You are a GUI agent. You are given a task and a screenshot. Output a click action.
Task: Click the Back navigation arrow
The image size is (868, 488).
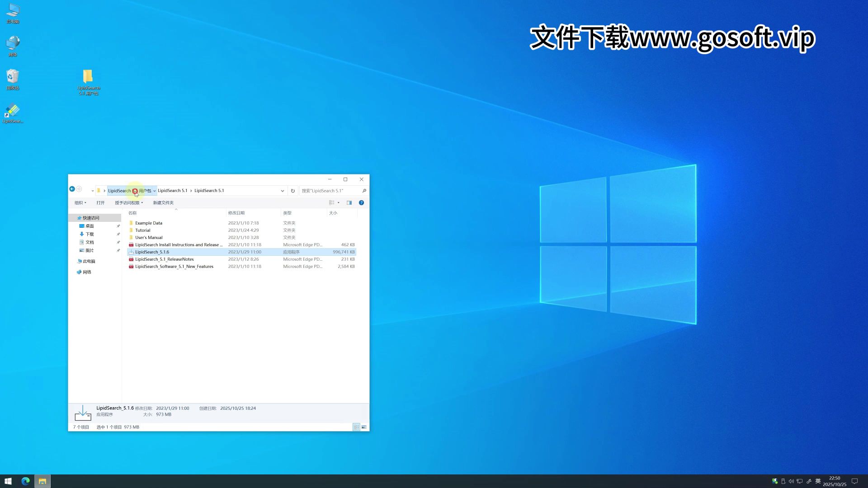pyautogui.click(x=72, y=189)
